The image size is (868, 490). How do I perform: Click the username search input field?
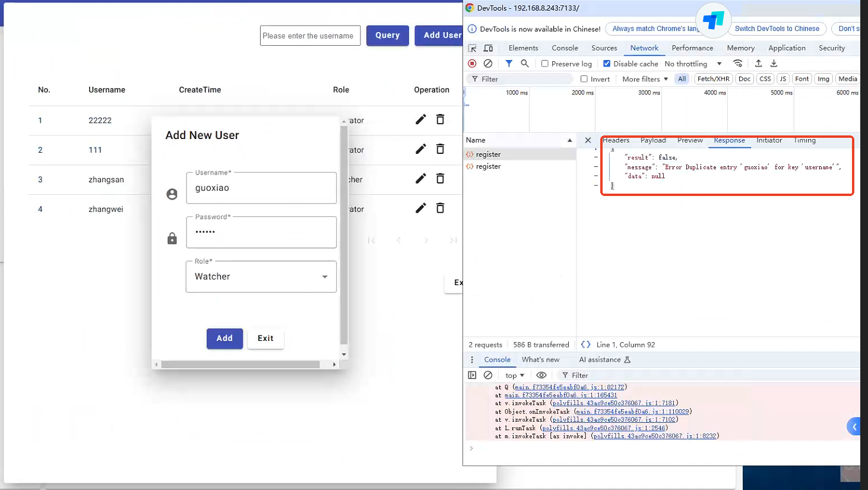(310, 36)
